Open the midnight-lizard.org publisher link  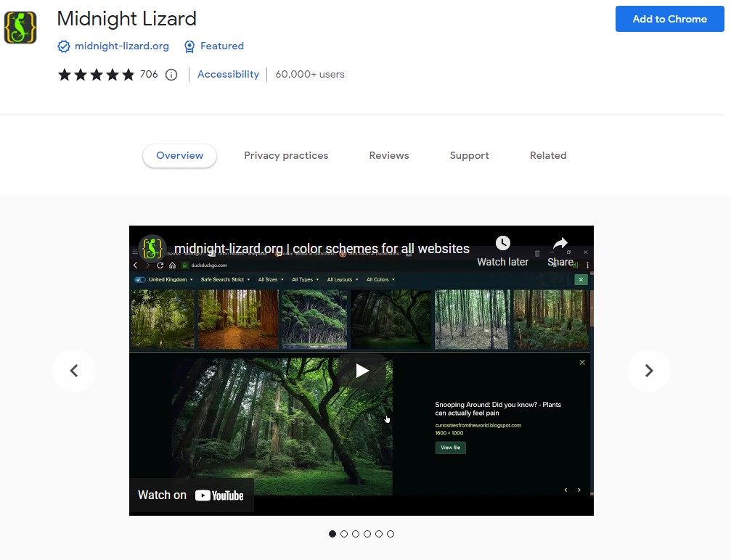point(122,46)
